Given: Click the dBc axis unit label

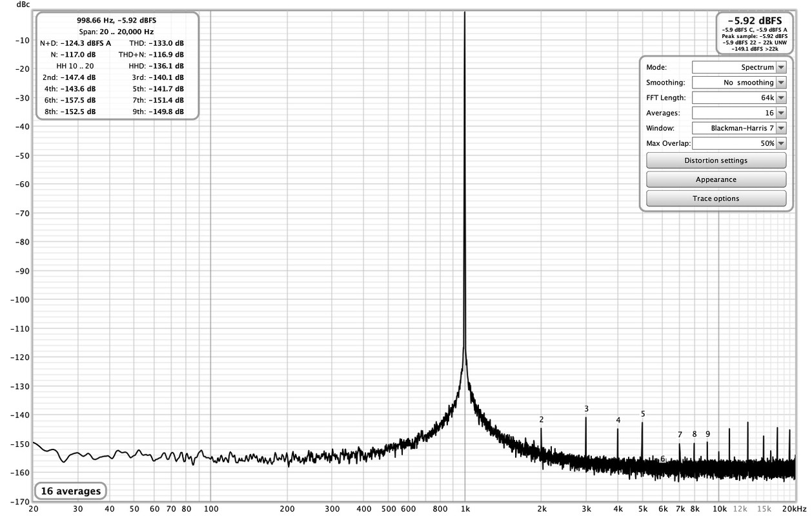Looking at the screenshot, I should click(23, 5).
